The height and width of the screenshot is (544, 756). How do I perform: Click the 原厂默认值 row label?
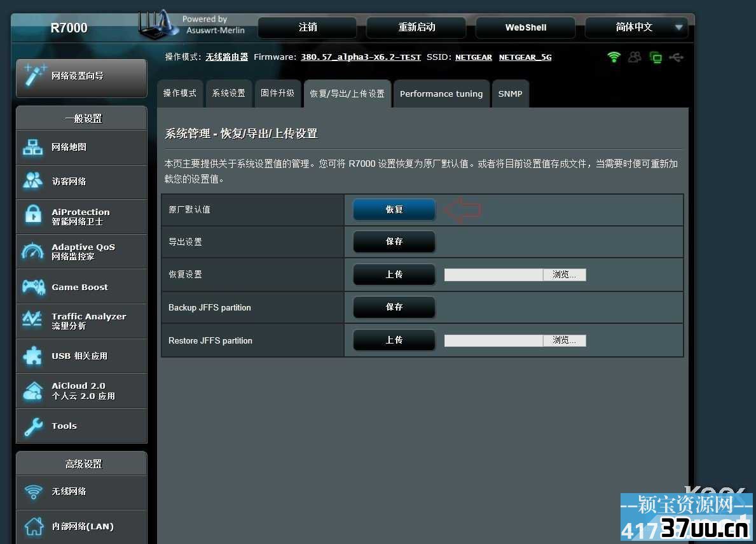click(x=189, y=209)
